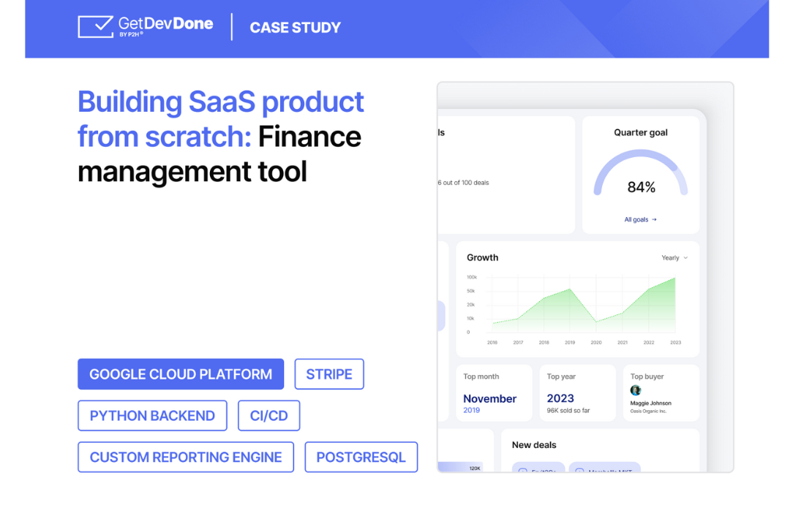
Task: Select the Stripe tag
Action: pos(329,374)
